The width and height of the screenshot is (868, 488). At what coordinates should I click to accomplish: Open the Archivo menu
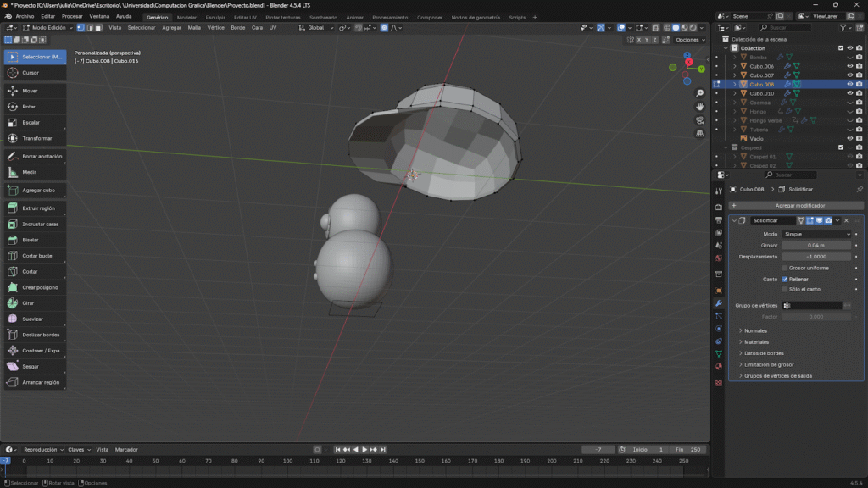pyautogui.click(x=25, y=16)
